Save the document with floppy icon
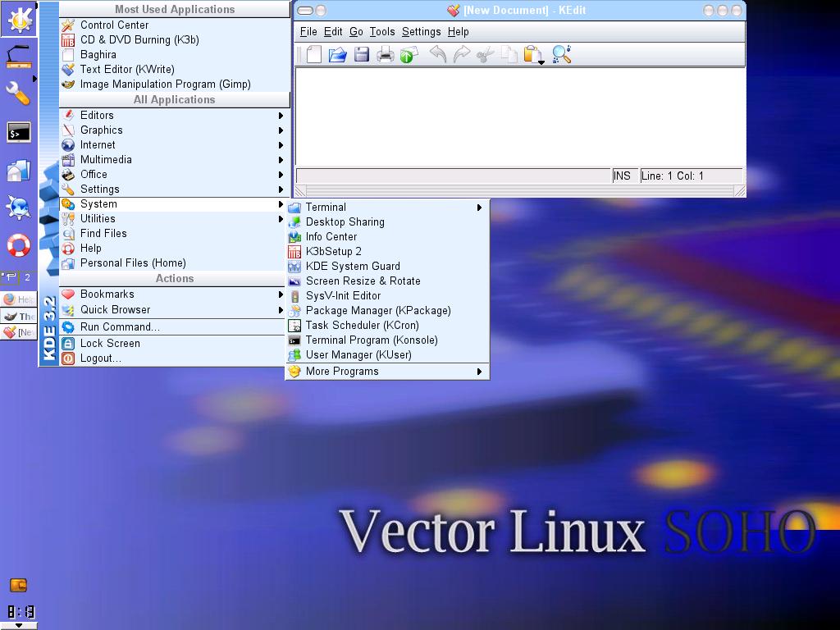This screenshot has width=840, height=630. (x=362, y=54)
